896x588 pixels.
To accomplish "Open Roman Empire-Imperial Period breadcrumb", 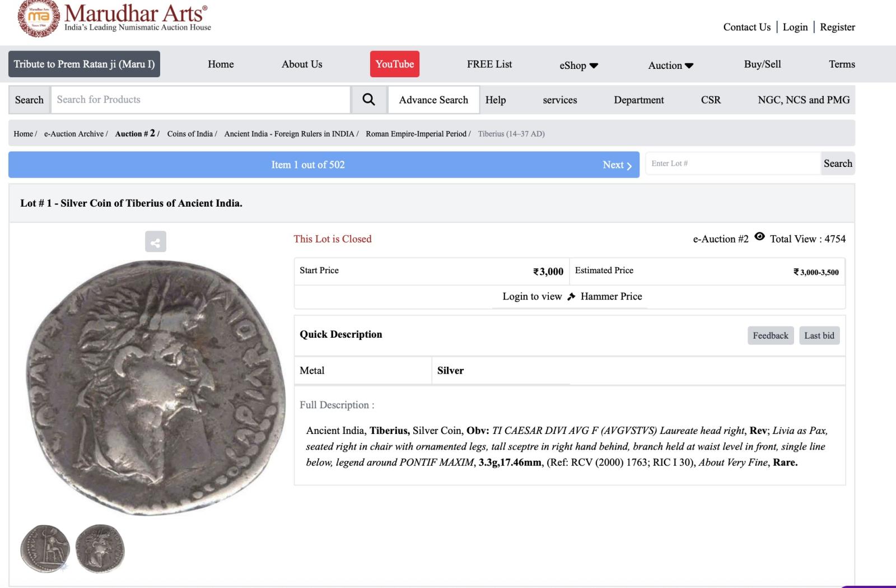I will (416, 134).
